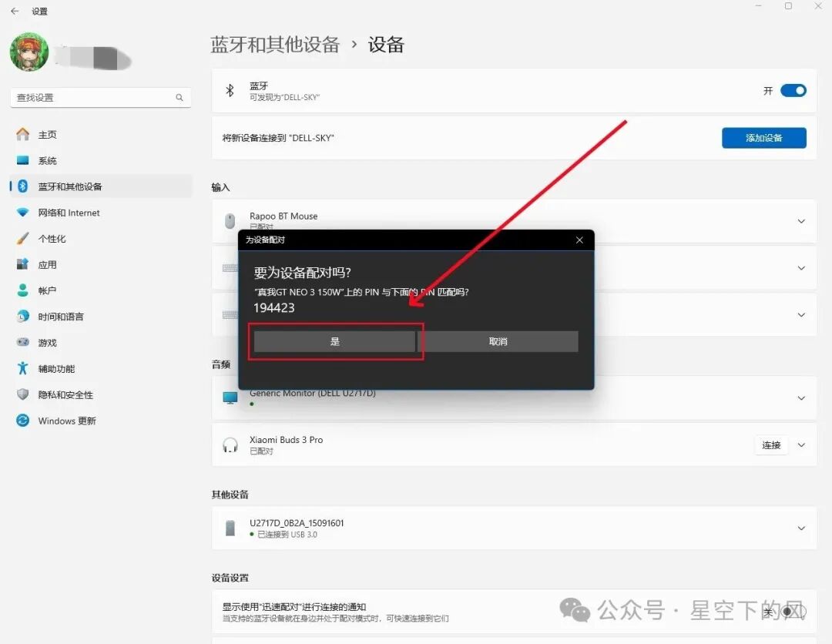Click the time and language globe icon
832x644 pixels.
(23, 316)
